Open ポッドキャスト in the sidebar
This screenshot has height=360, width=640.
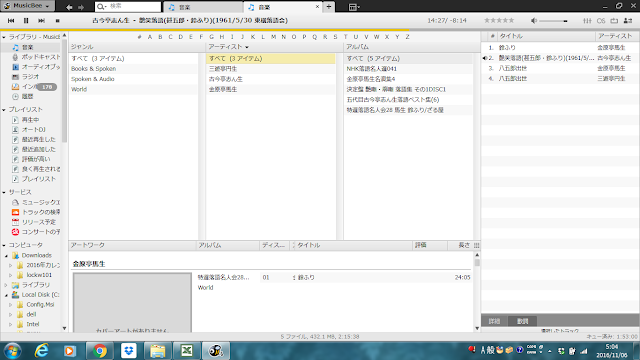[36, 57]
